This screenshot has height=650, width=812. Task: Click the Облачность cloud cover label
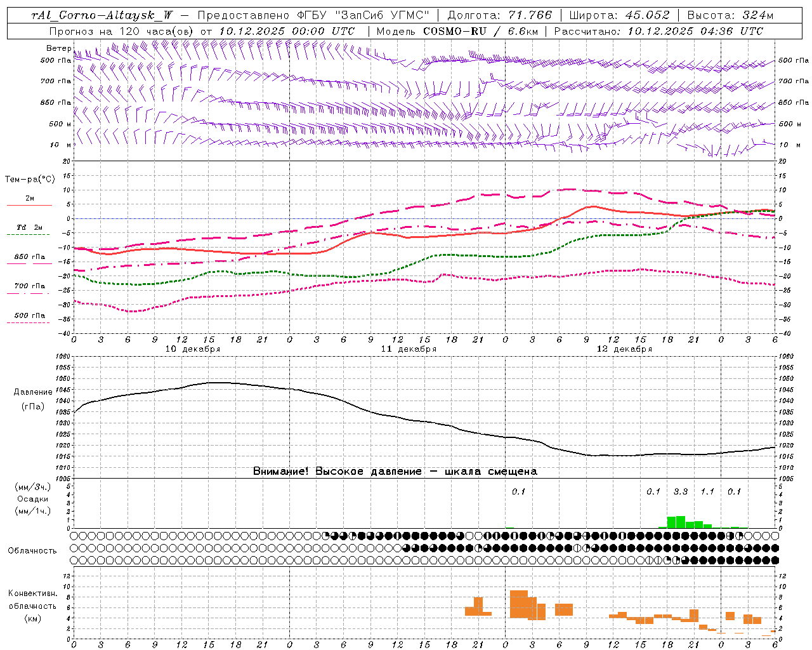[x=32, y=551]
